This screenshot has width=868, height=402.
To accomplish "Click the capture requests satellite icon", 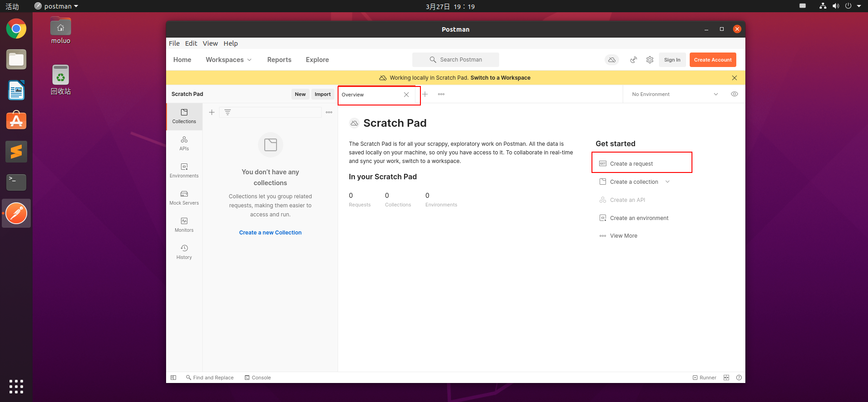I will coord(634,60).
